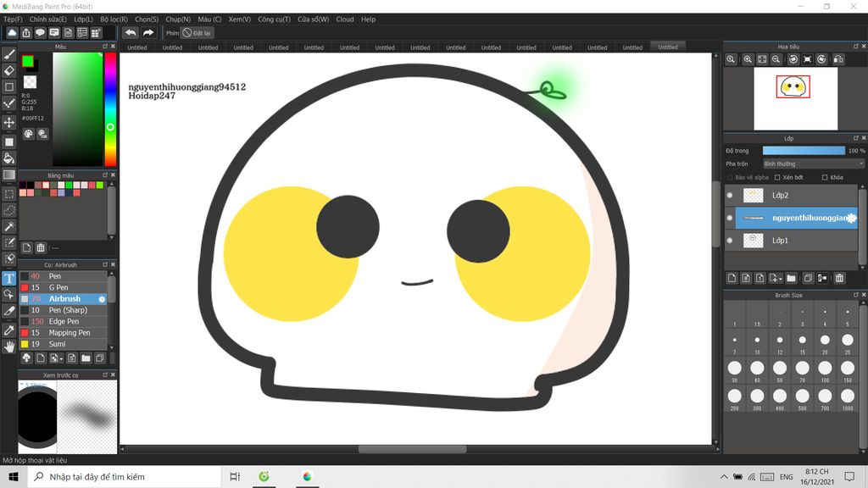The width and height of the screenshot is (868, 488).
Task: Open cloud brush download icon
Action: click(x=26, y=358)
